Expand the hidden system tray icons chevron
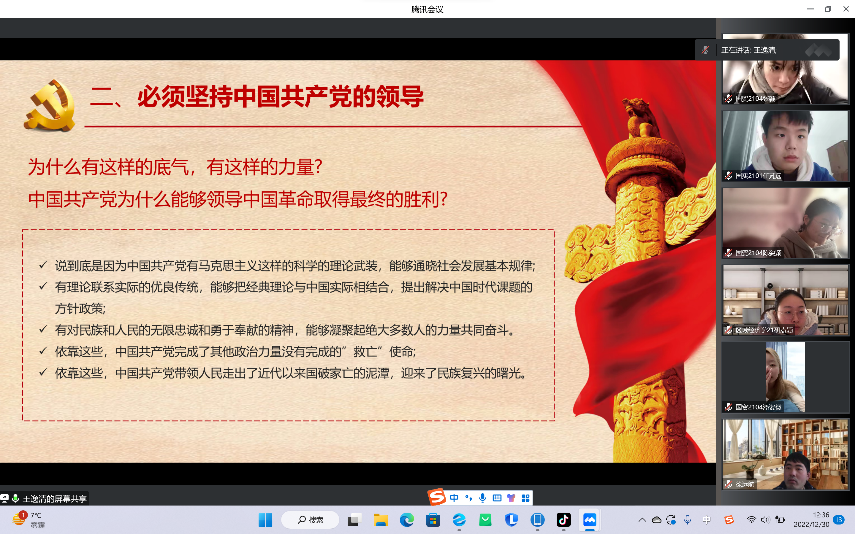 click(642, 520)
